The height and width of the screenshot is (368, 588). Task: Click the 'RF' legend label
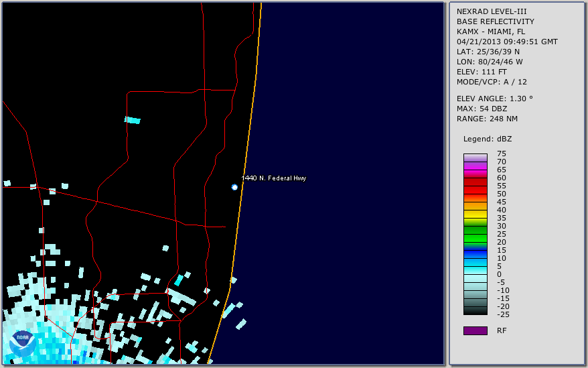point(502,330)
